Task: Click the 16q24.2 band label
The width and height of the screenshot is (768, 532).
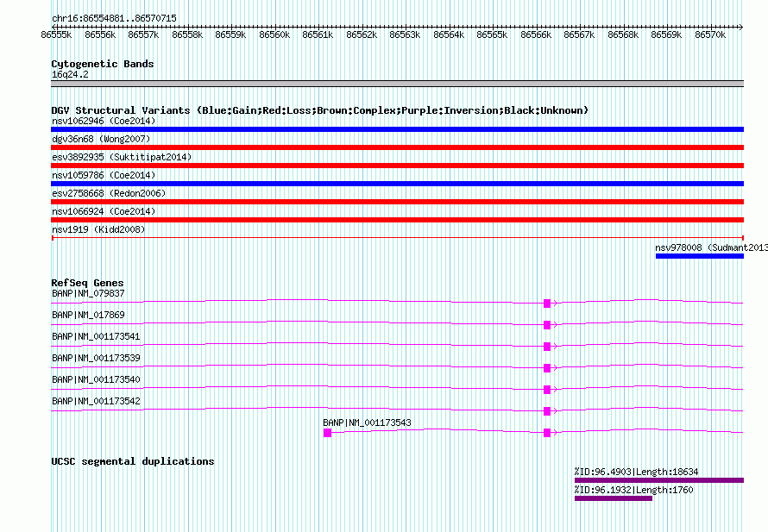Action: coord(70,74)
